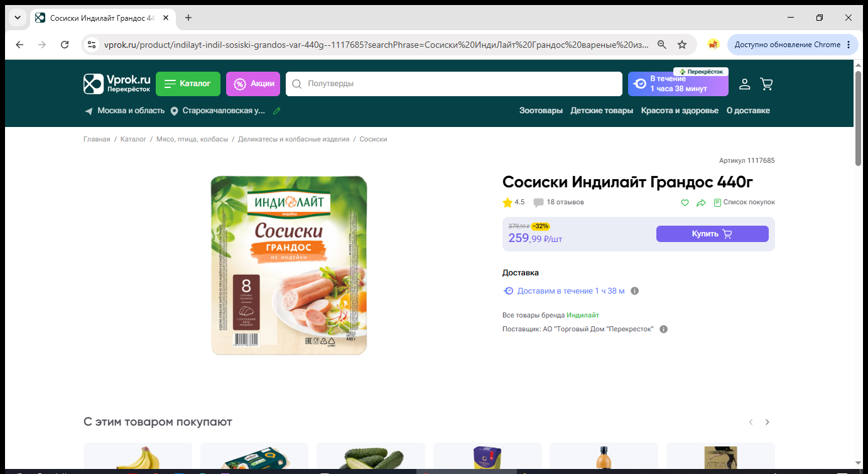Screen dimensions: 868x474
Task: Click the browser address bar URL
Action: (x=376, y=45)
